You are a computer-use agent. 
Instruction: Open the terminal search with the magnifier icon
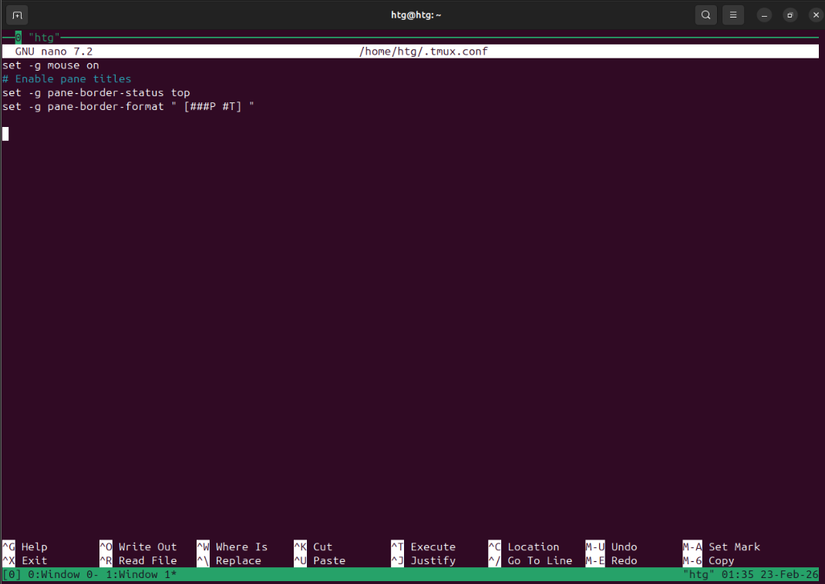click(705, 15)
